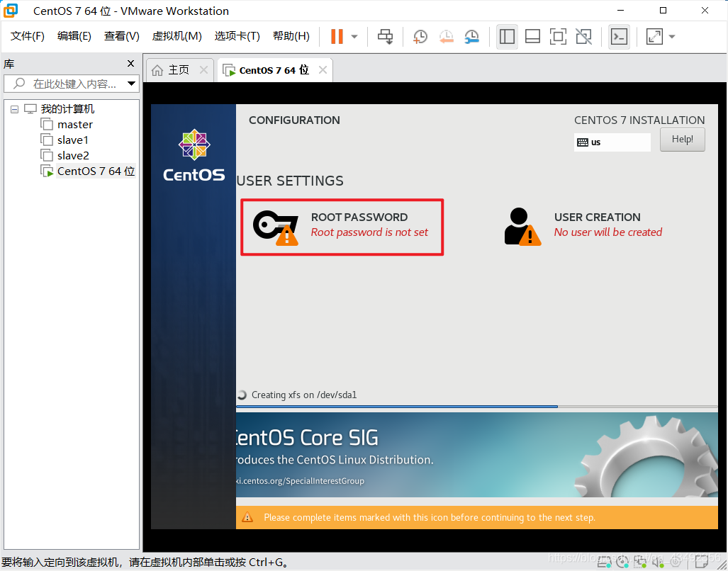
Task: Switch to Unity mode icon
Action: click(583, 36)
